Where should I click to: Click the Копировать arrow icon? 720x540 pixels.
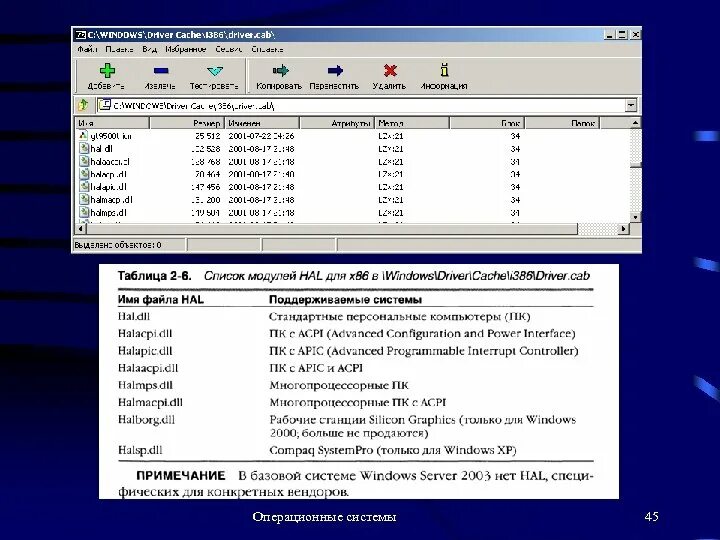point(280,70)
